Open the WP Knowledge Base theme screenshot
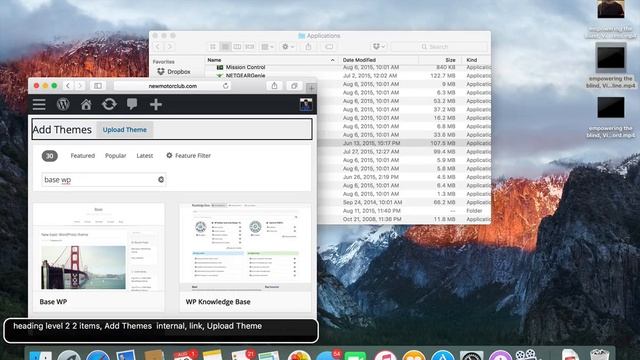 coord(245,247)
